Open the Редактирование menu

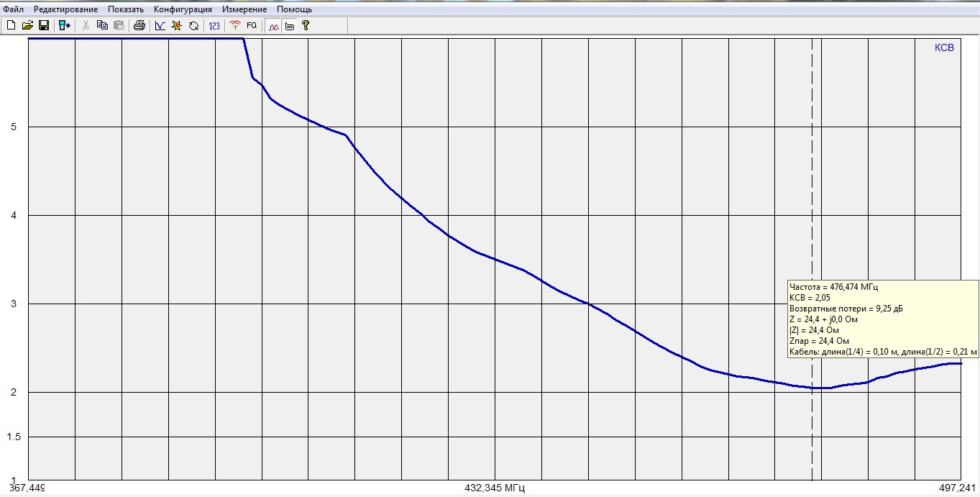point(66,9)
